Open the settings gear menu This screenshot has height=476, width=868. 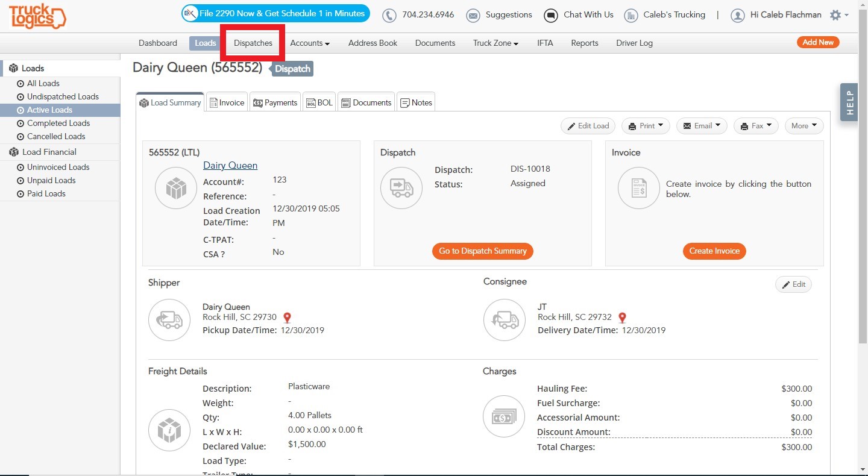[839, 15]
